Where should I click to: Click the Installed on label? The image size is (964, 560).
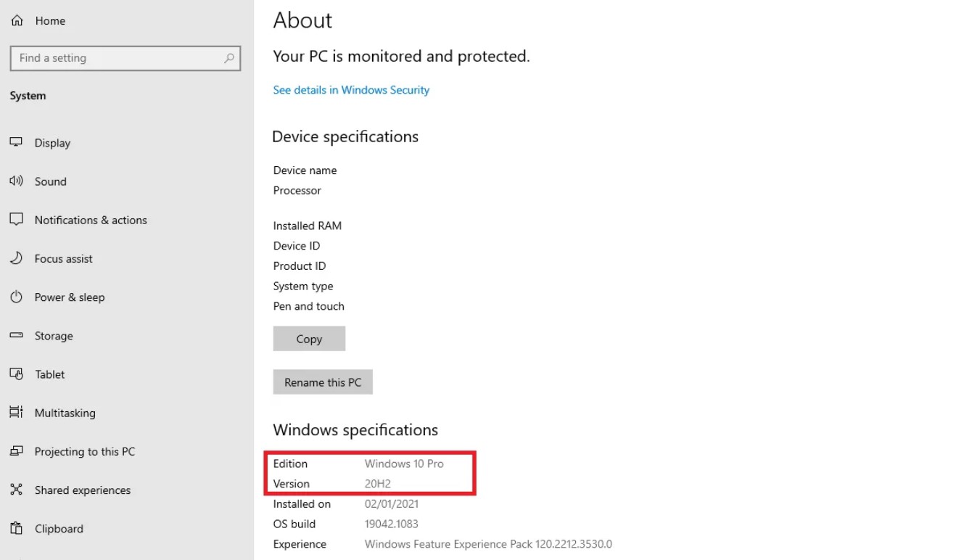point(302,504)
